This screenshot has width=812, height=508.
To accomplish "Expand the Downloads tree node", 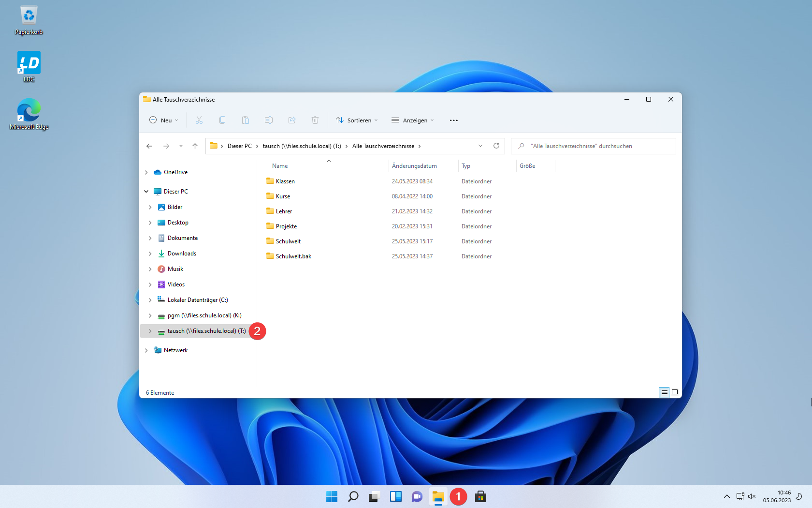I will 150,254.
